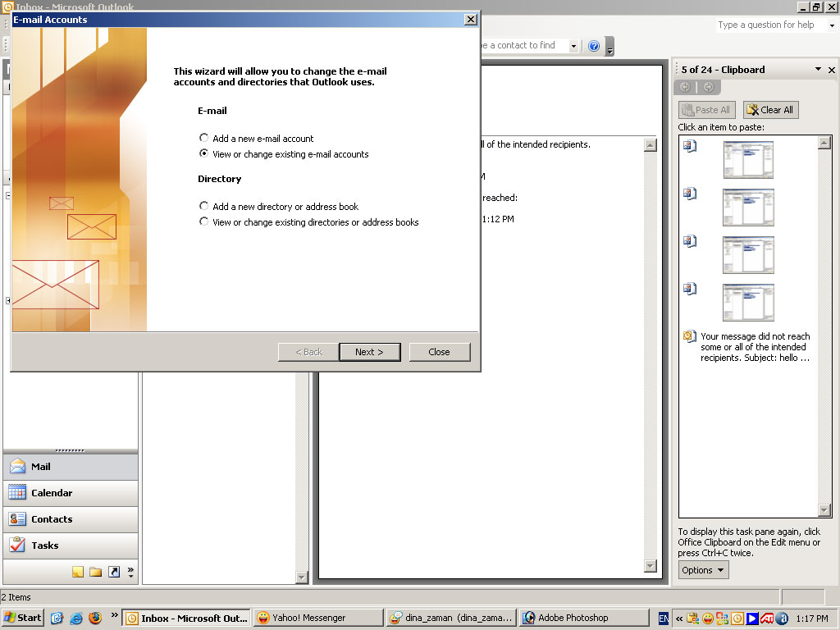Viewport: 840px width, 630px height.
Task: Paste the fourth clipboard screenshot thumbnail
Action: coord(748,303)
